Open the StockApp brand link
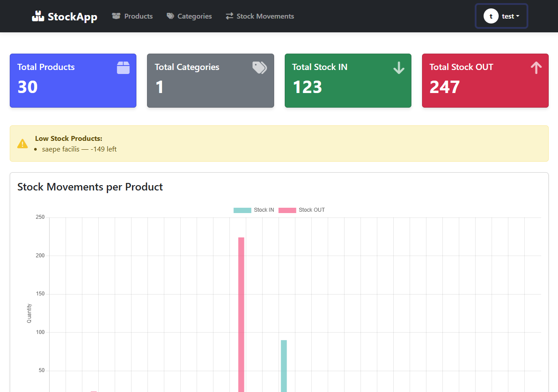 [65, 16]
